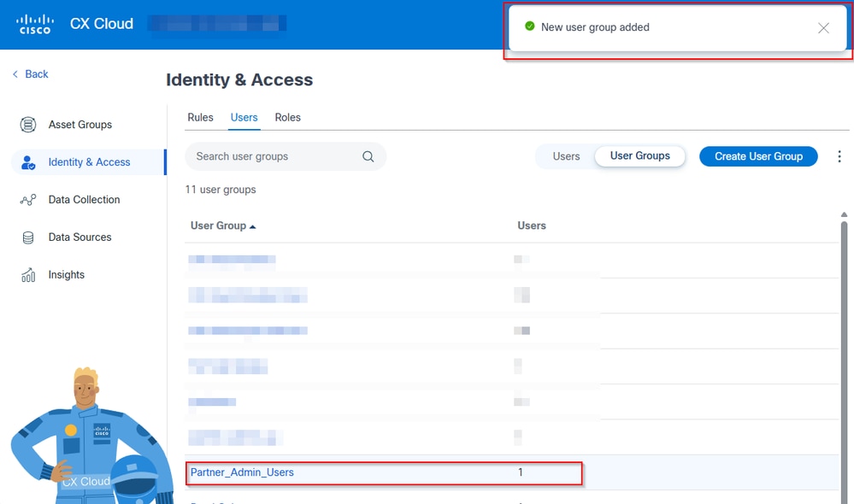Click the Cisco logo in header

coord(35,25)
